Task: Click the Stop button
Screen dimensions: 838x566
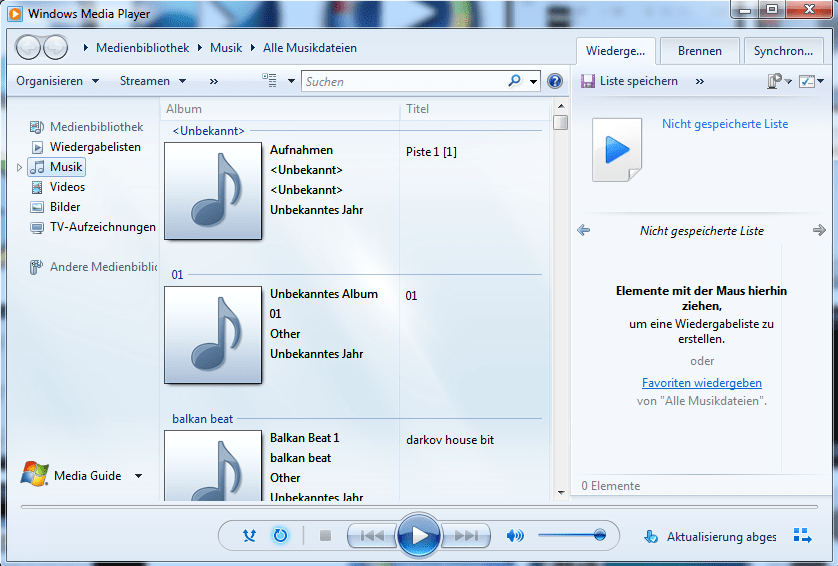Action: (x=325, y=535)
